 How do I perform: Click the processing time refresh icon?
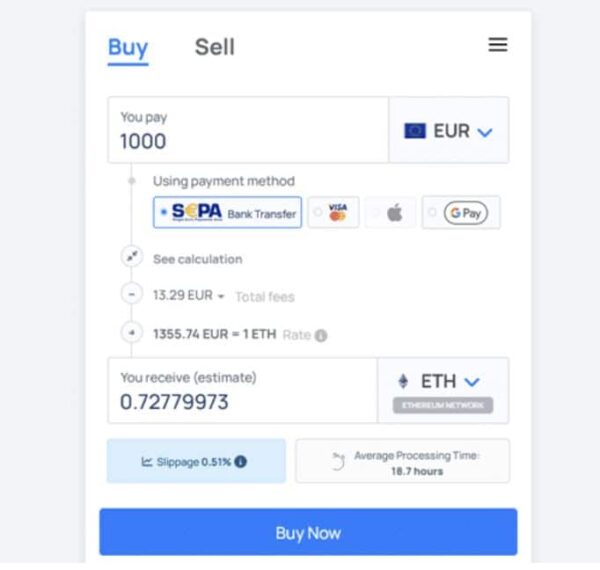coord(338,461)
